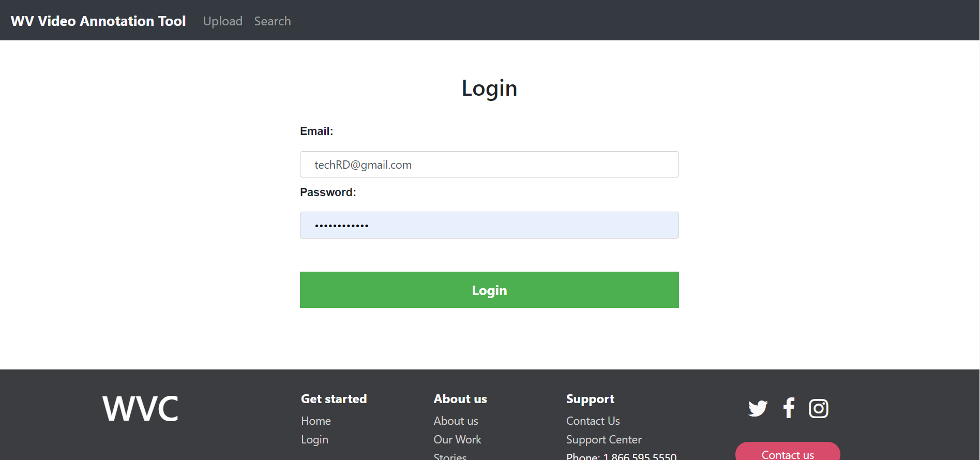Open the Upload nav item
The image size is (980, 460).
(x=222, y=21)
